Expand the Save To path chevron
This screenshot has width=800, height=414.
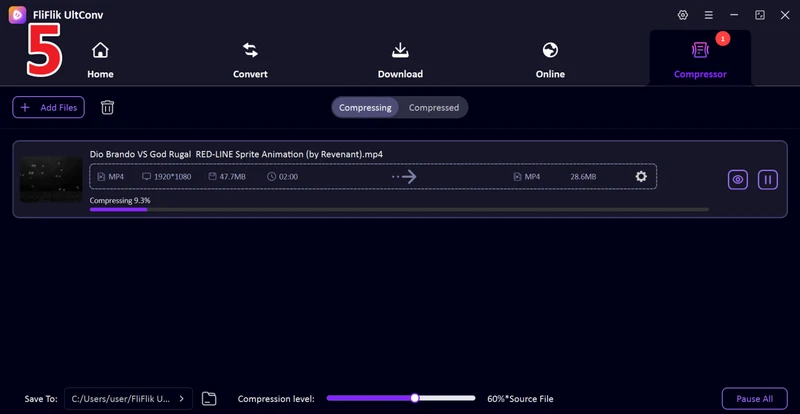182,399
